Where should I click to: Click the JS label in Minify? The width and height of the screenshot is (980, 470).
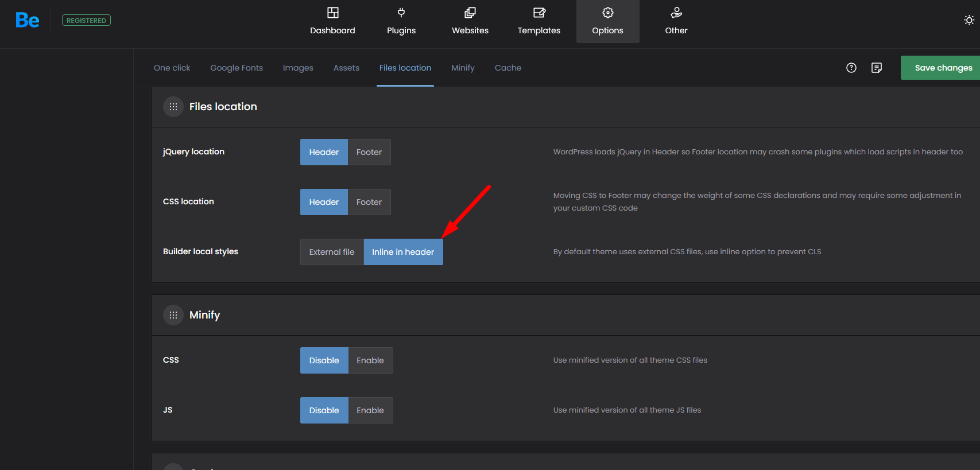click(168, 410)
